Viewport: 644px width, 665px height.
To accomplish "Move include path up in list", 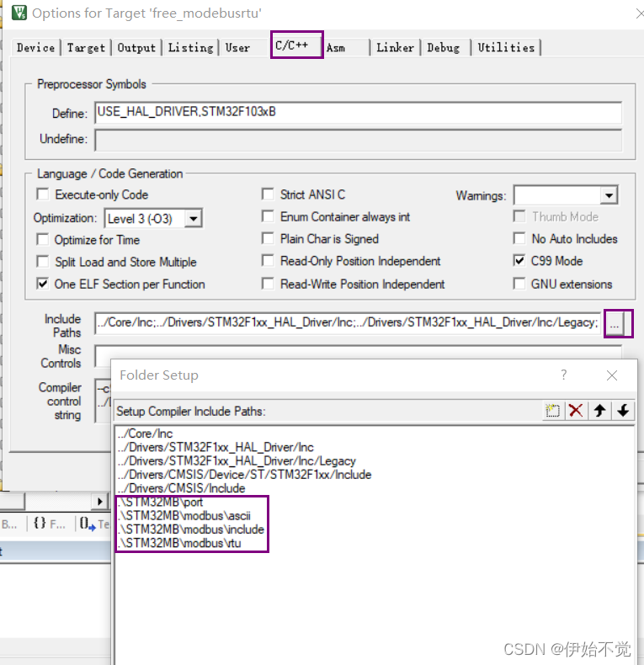I will pos(599,411).
